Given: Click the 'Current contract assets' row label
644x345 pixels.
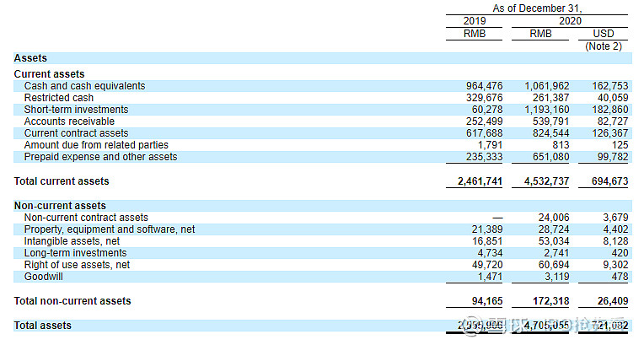Looking at the screenshot, I should 77,133.
